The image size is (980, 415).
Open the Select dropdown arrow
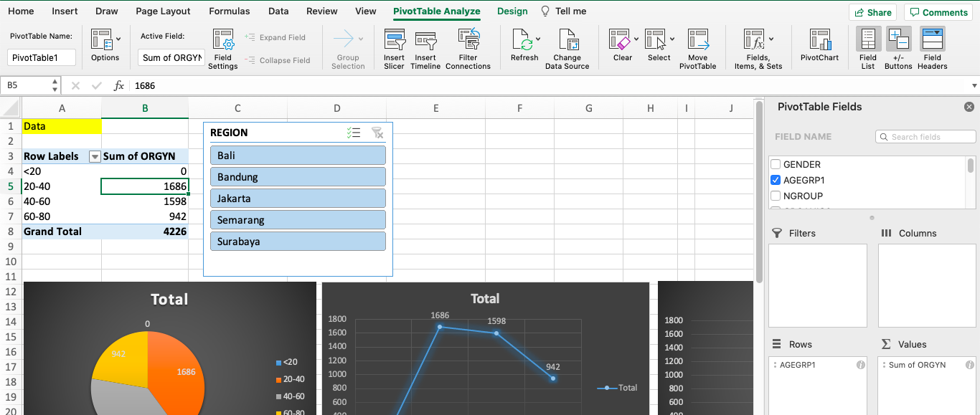[672, 39]
